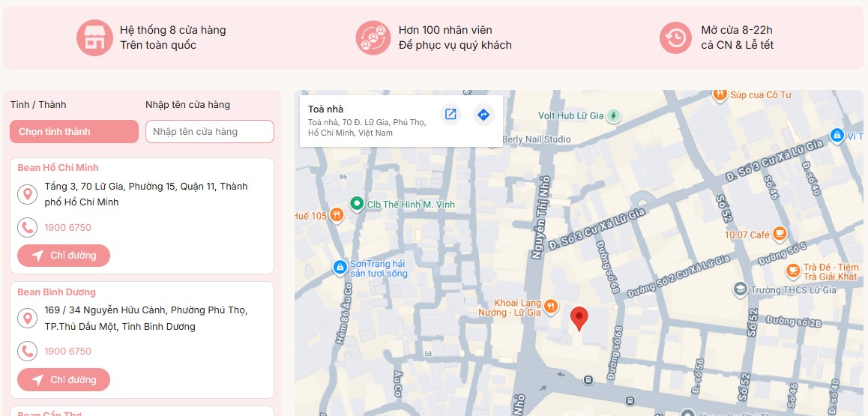The height and width of the screenshot is (416, 868).
Task: Click Chỉ đường for Bean Bình Dương
Action: [64, 379]
